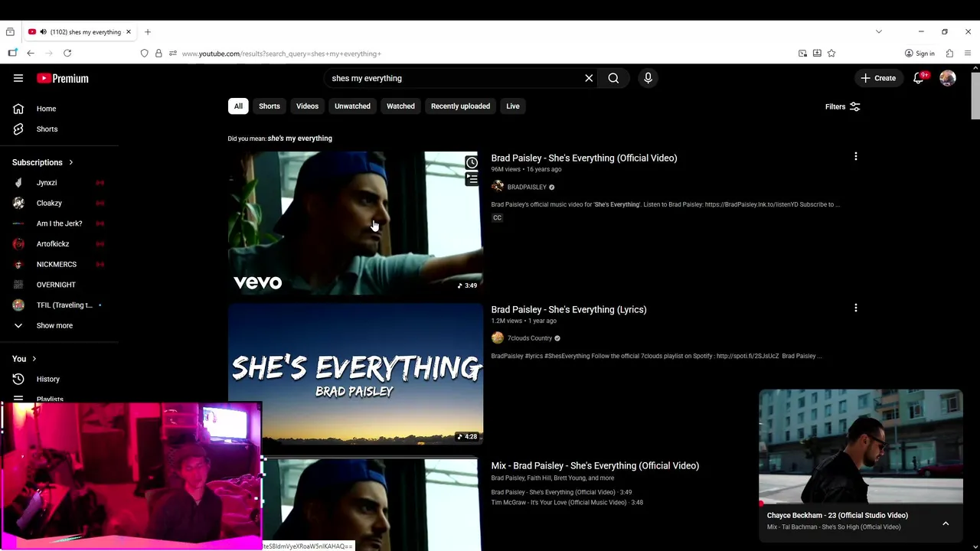Viewport: 980px width, 551px height.
Task: Start voice search with the microphone
Action: pos(648,78)
